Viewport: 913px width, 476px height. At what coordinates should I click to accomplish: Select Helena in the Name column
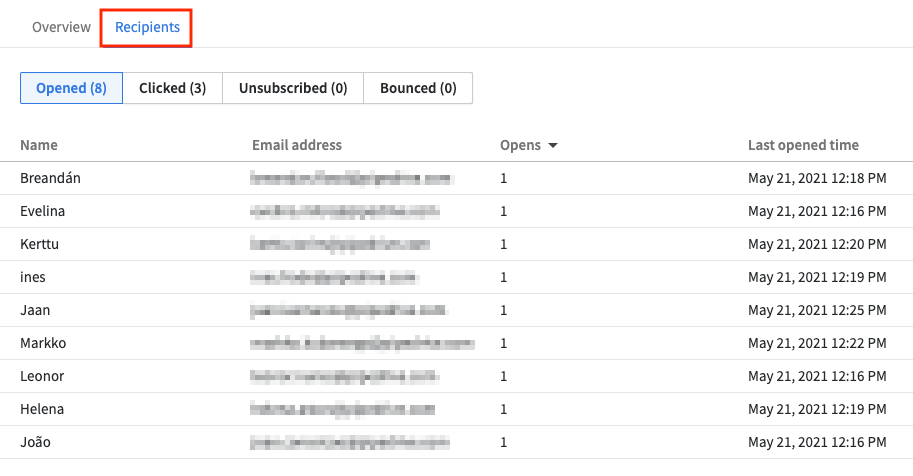pyautogui.click(x=43, y=409)
